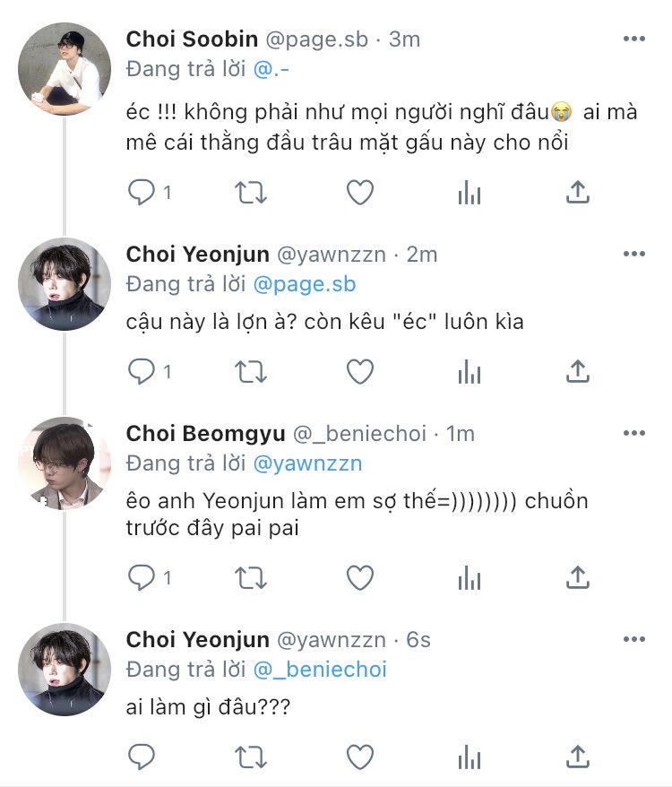Open more options on Choi Beomgyu's tweet
Screen dimensions: 672x787
pyautogui.click(x=633, y=434)
